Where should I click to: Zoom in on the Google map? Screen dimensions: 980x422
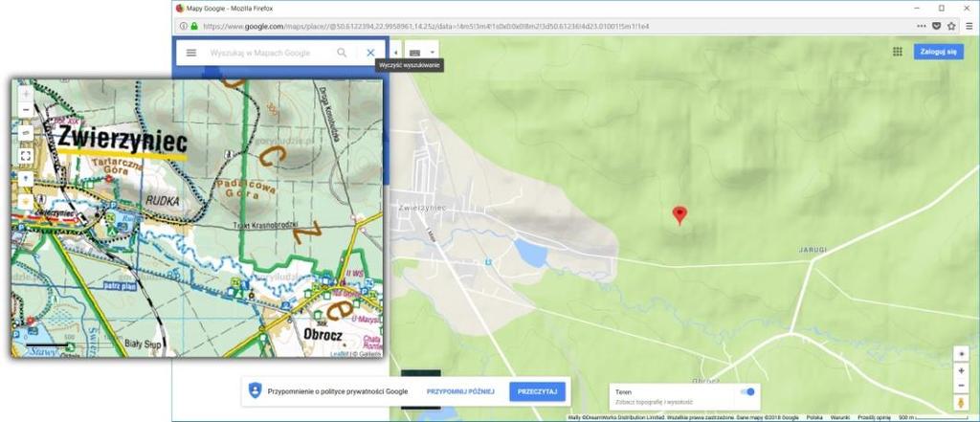961,370
